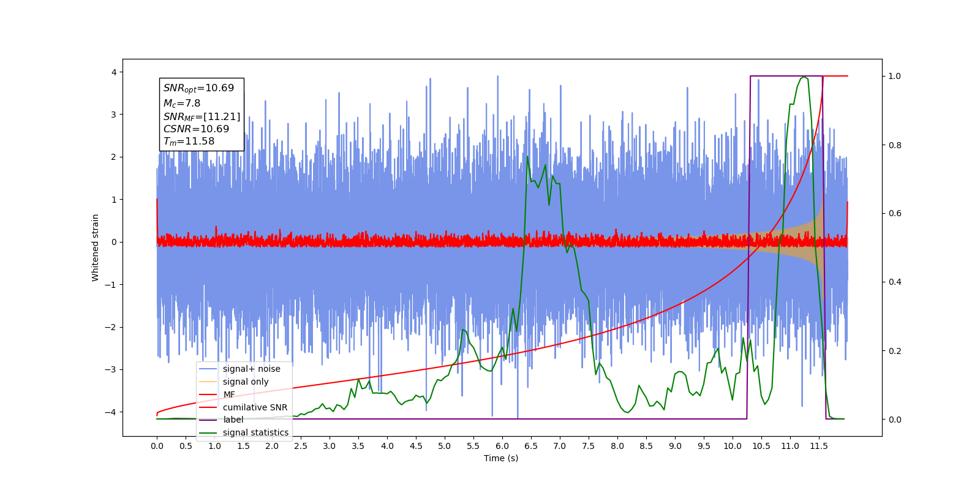Click the 0.4 tick on the right axis

click(895, 282)
